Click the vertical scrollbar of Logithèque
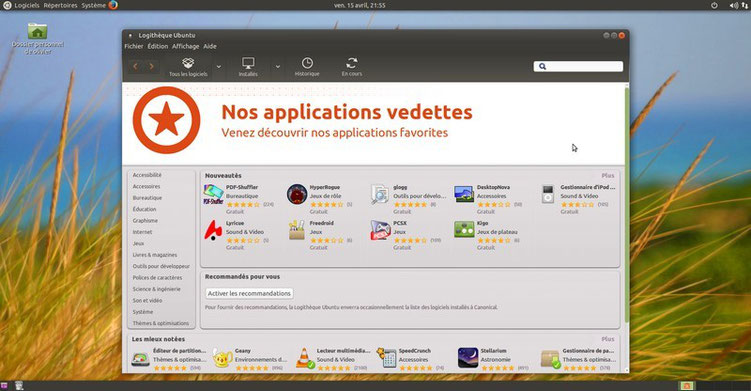This screenshot has height=391, width=751. click(x=627, y=205)
